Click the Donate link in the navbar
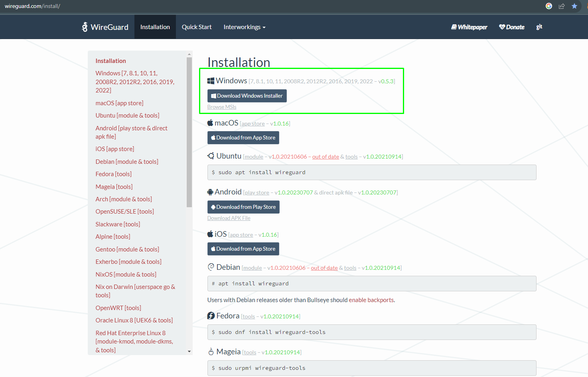 point(512,27)
